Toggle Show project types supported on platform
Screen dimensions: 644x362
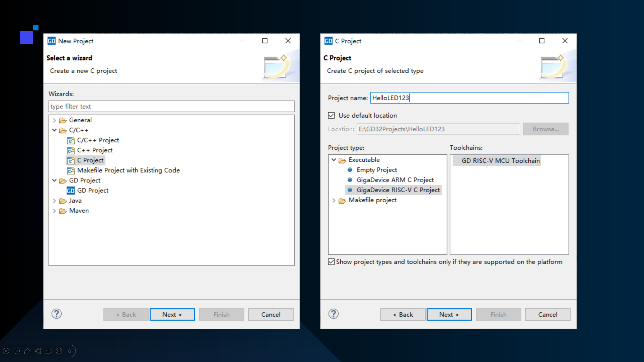(x=331, y=262)
